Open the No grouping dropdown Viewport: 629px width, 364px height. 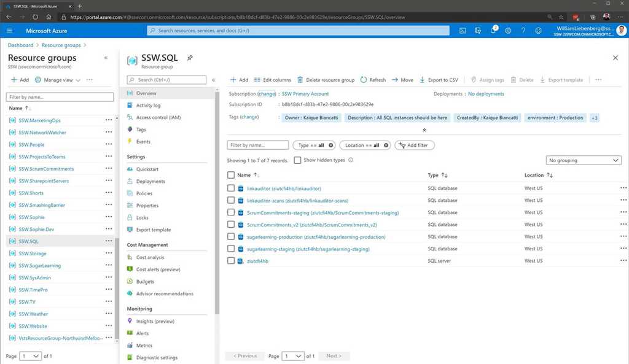(x=582, y=160)
